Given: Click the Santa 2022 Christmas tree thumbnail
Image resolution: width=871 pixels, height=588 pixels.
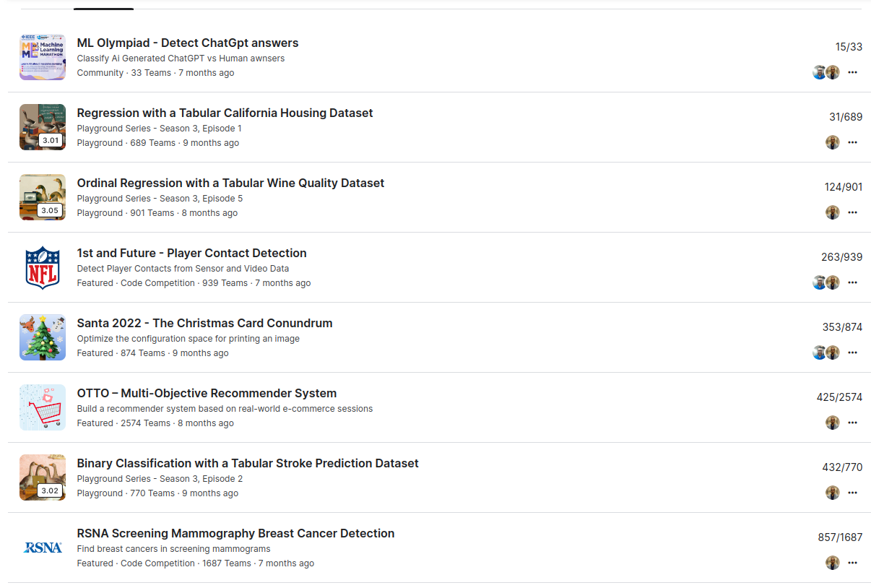Looking at the screenshot, I should coord(43,337).
